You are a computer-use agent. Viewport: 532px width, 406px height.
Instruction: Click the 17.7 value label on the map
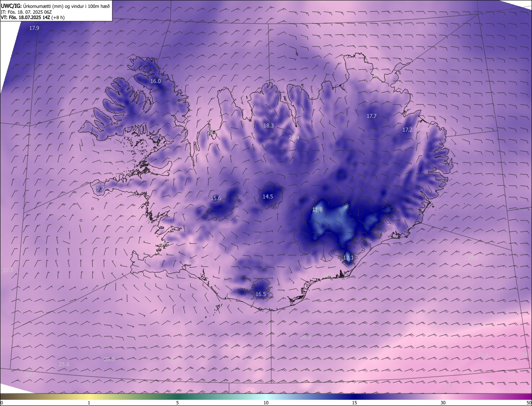pos(371,116)
